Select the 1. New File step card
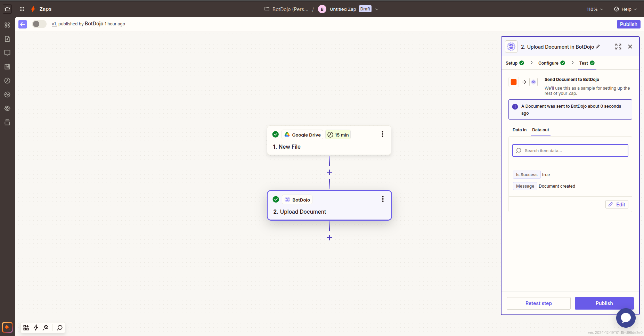 tap(329, 140)
